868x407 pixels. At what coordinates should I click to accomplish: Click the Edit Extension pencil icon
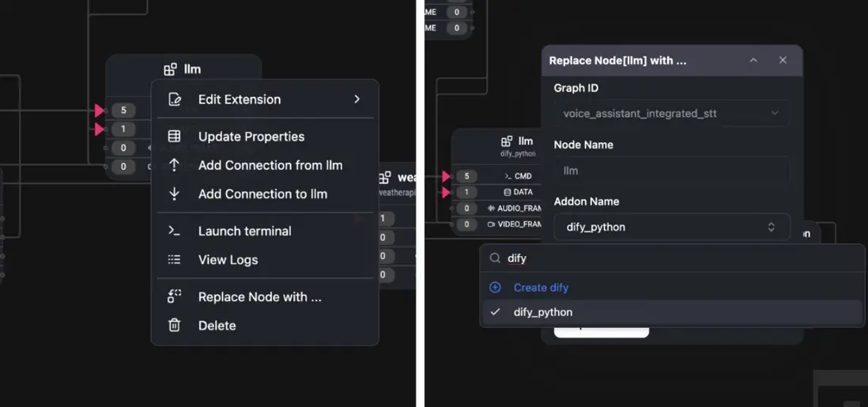coord(175,100)
